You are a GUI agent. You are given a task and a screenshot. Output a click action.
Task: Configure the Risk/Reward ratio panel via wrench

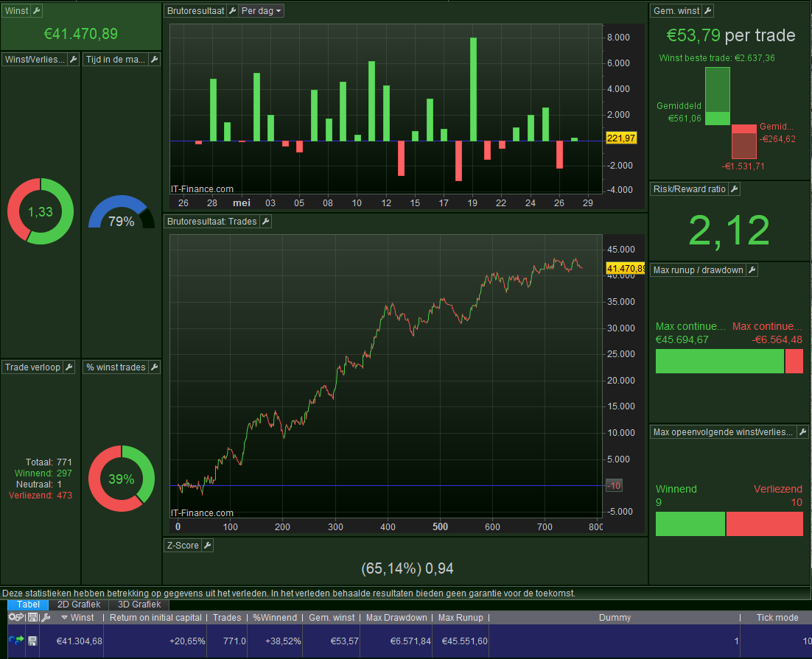click(x=734, y=189)
